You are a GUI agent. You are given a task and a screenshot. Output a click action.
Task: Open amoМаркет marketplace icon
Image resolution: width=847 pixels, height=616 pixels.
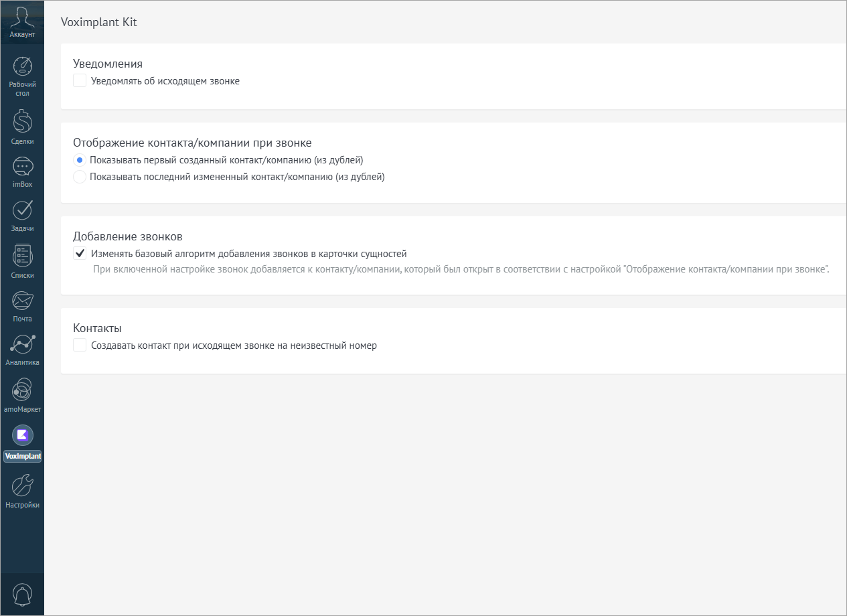(23, 390)
